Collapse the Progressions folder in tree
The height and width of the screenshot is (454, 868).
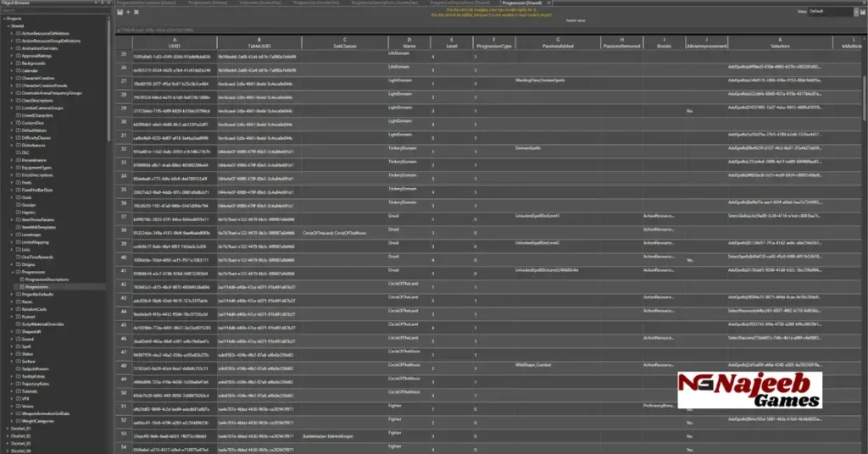pyautogui.click(x=12, y=272)
